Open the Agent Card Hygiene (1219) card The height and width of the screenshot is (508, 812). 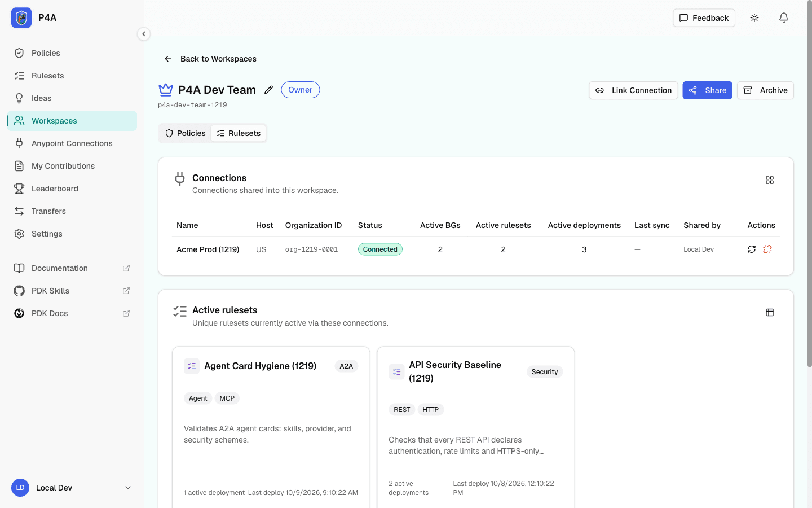(271, 427)
